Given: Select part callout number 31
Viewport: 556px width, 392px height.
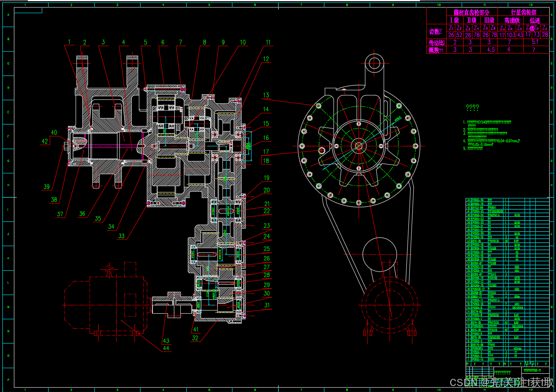Looking at the screenshot, I should pos(267,306).
